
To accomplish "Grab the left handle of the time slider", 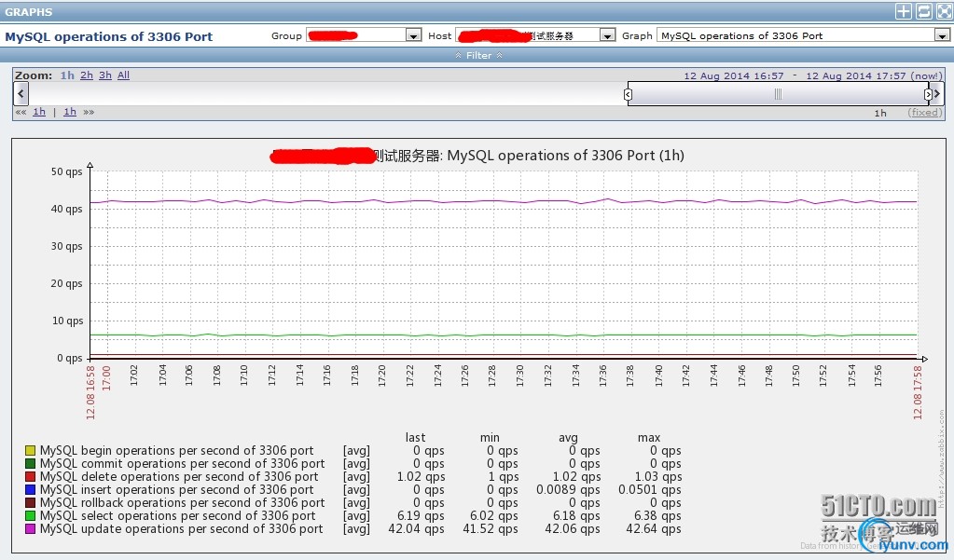I will (628, 94).
